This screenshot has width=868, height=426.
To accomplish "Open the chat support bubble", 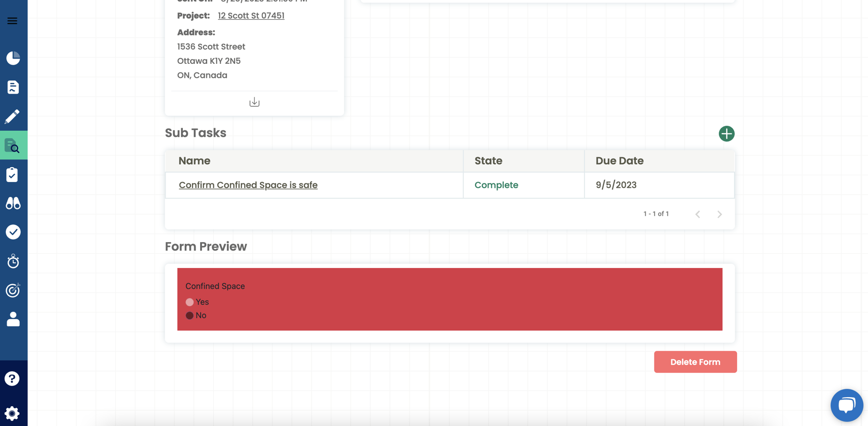I will tap(847, 405).
